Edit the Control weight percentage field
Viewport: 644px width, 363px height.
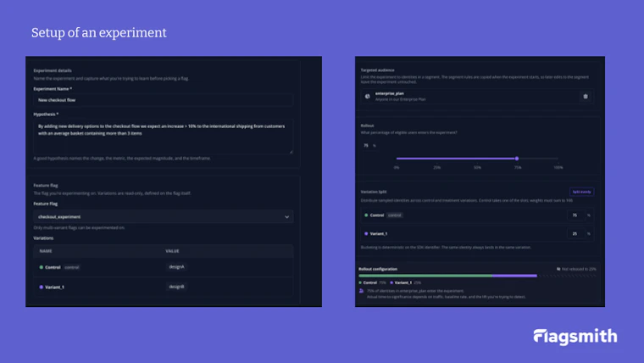(575, 215)
